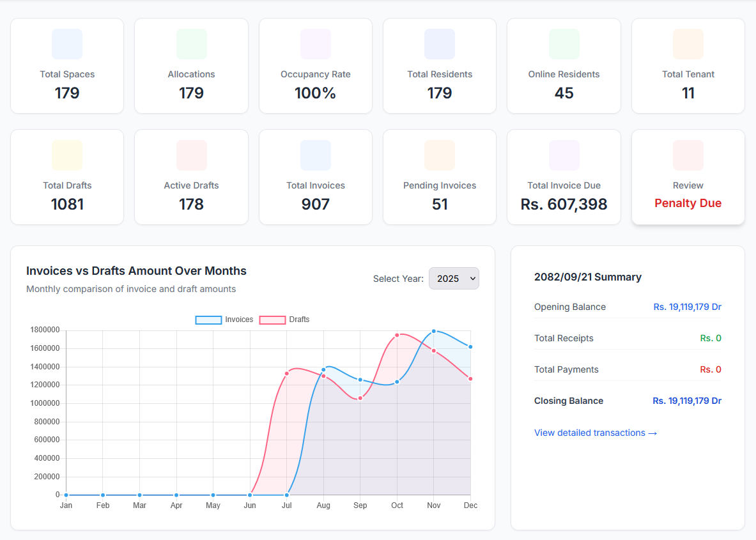Click the November peak on the Invoices line
Viewport: 756px width, 540px height.
433,331
